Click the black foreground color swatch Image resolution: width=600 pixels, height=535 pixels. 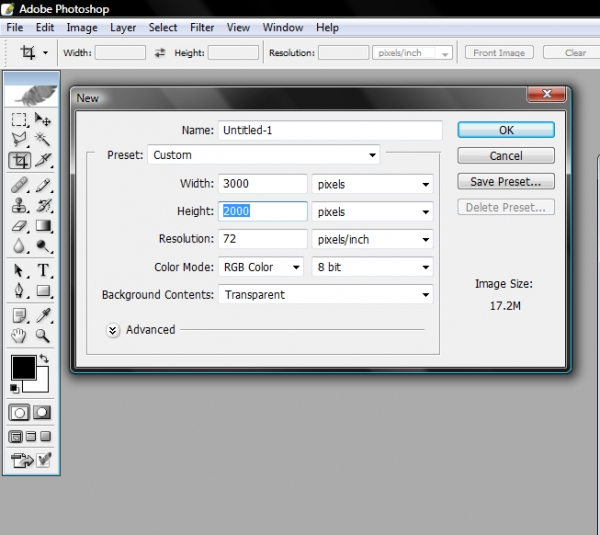pos(23,367)
